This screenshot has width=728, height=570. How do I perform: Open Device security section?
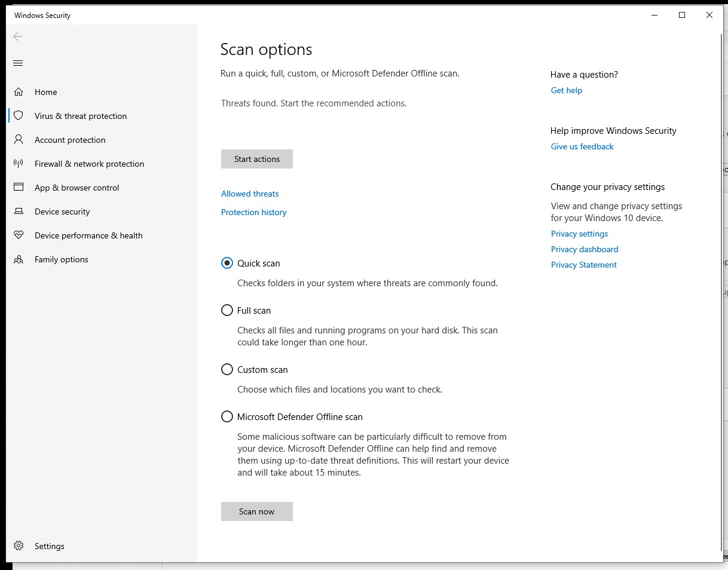pos(103,212)
